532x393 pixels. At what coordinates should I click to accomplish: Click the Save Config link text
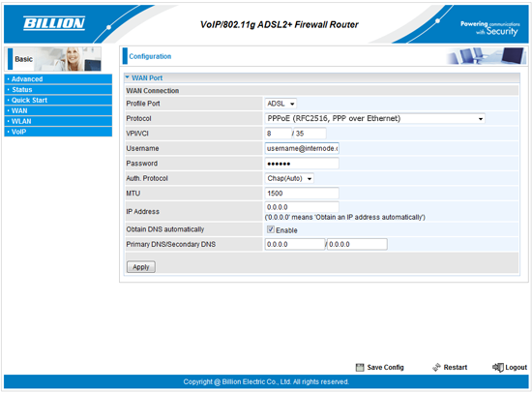385,367
